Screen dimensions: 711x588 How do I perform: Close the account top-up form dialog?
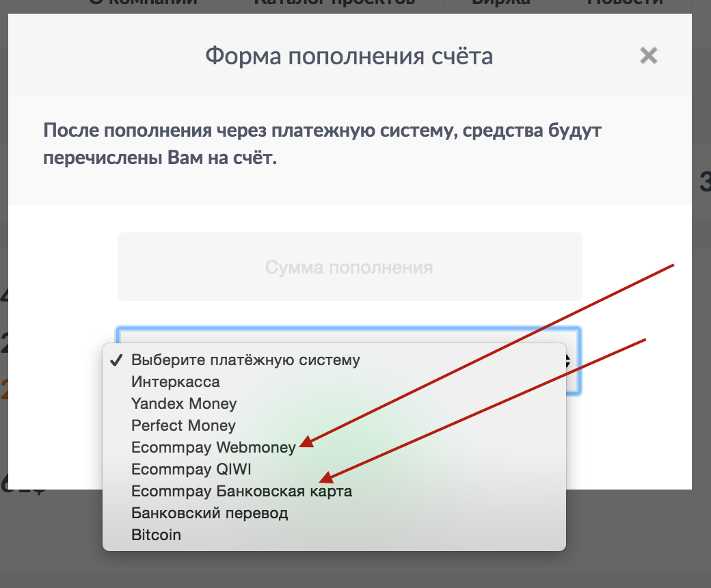coord(648,56)
